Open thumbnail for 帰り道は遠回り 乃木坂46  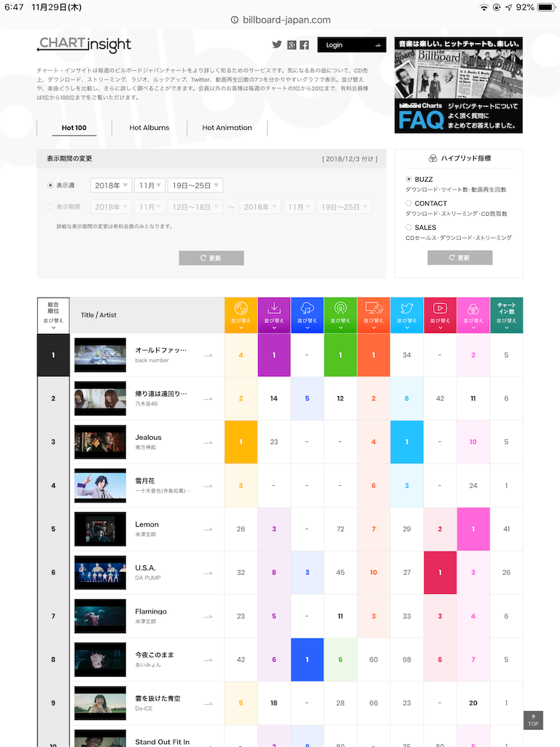tap(101, 398)
